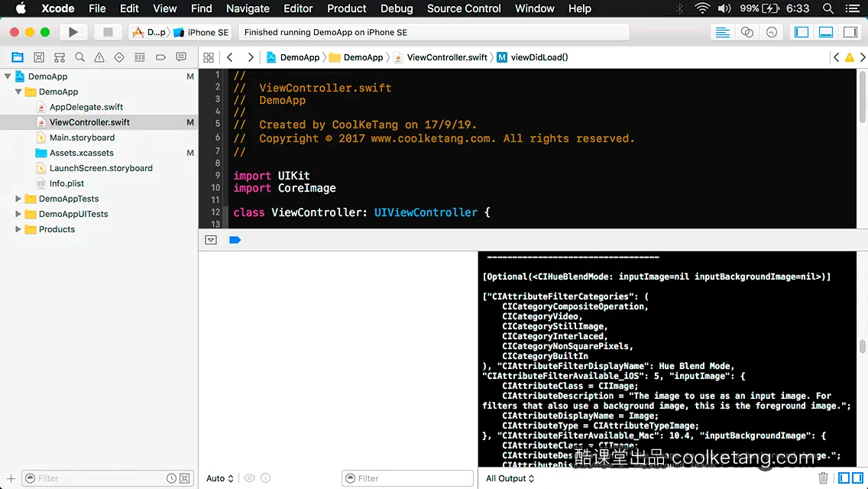Toggle Quick Look eye icon in variables view
868x489 pixels.
pyautogui.click(x=250, y=478)
